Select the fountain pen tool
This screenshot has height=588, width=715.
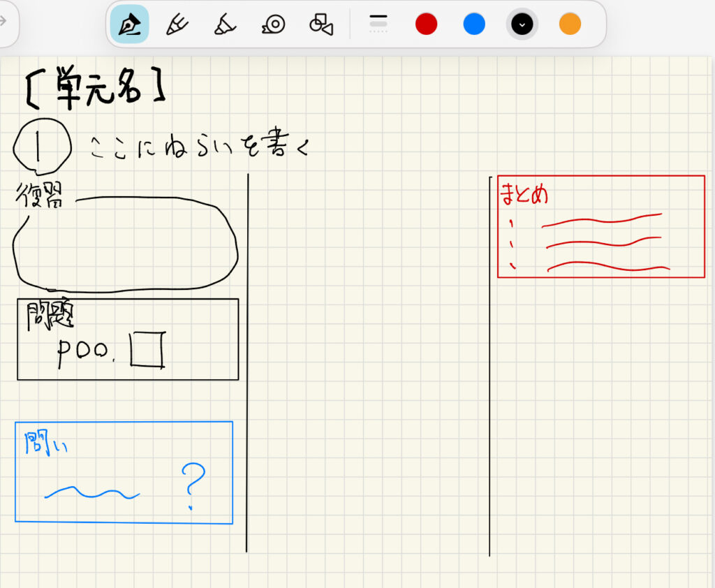(x=129, y=24)
